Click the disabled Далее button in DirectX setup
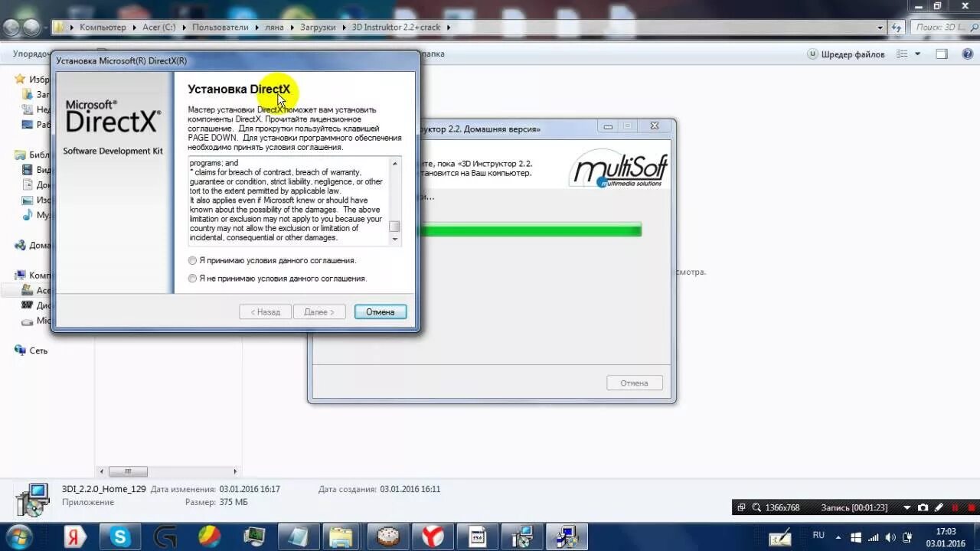980x551 pixels. point(319,312)
